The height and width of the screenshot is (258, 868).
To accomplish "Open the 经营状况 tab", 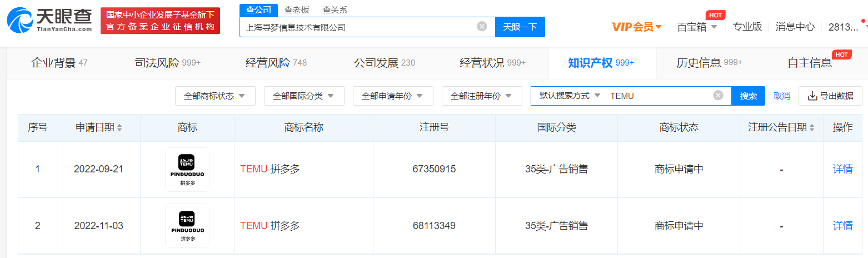I will click(492, 63).
